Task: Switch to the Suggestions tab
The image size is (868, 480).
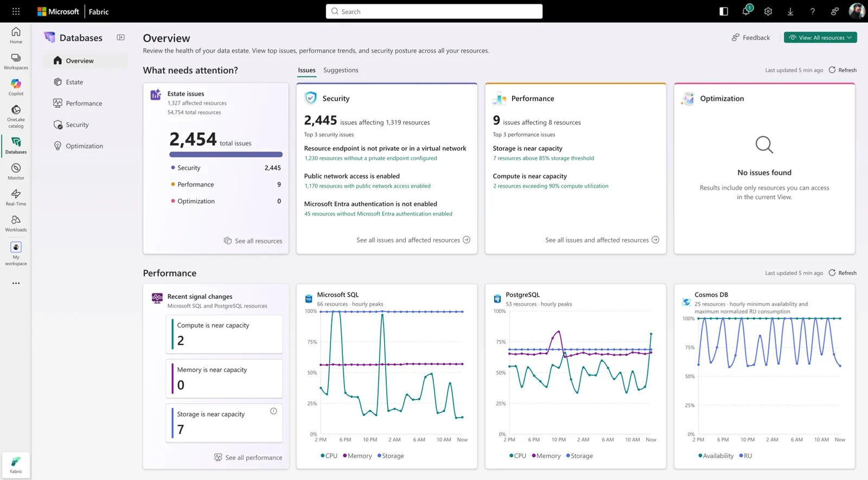Action: coord(341,70)
